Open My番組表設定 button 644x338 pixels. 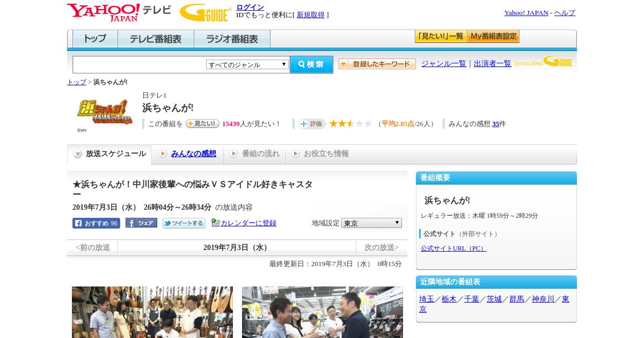493,36
